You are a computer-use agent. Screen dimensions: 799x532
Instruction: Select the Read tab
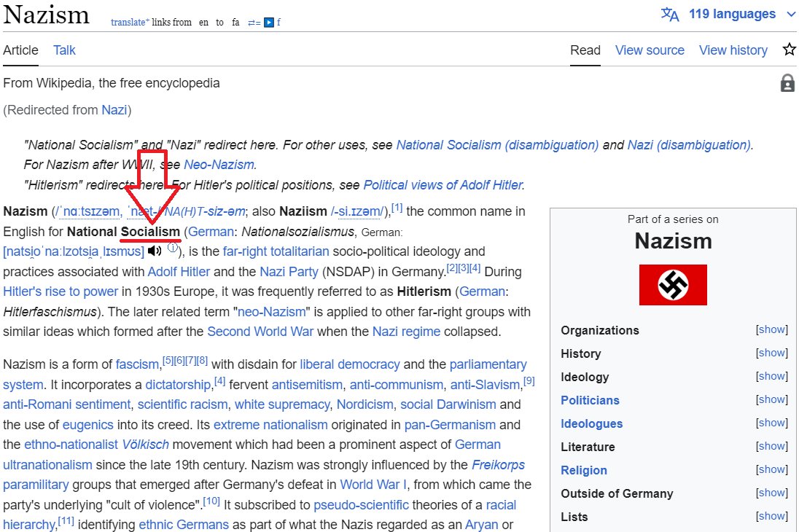pos(585,50)
